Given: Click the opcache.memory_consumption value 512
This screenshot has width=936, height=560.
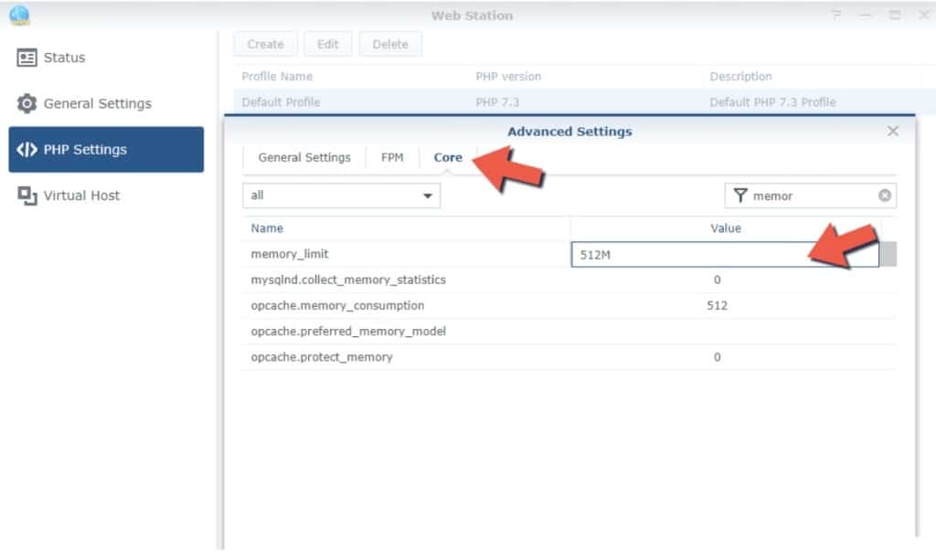Looking at the screenshot, I should 717,305.
